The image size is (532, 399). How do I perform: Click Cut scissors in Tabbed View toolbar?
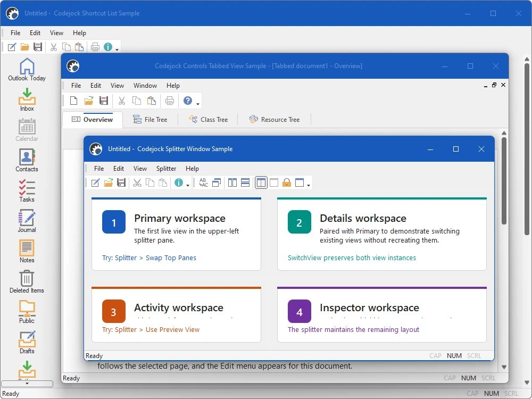[x=121, y=101]
